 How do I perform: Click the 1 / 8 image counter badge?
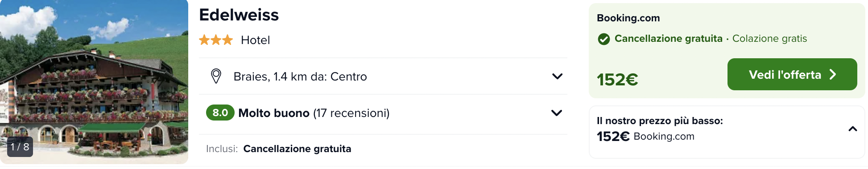click(x=20, y=147)
